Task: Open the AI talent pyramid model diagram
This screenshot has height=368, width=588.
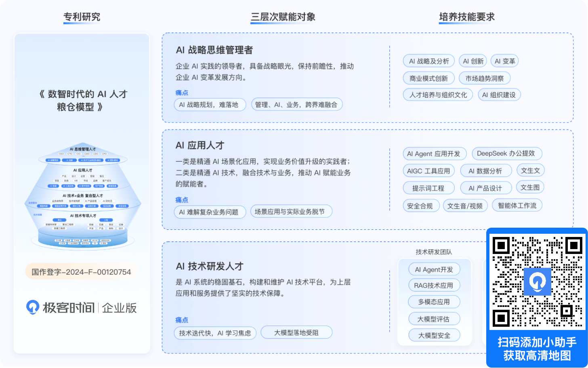Action: coord(83,196)
